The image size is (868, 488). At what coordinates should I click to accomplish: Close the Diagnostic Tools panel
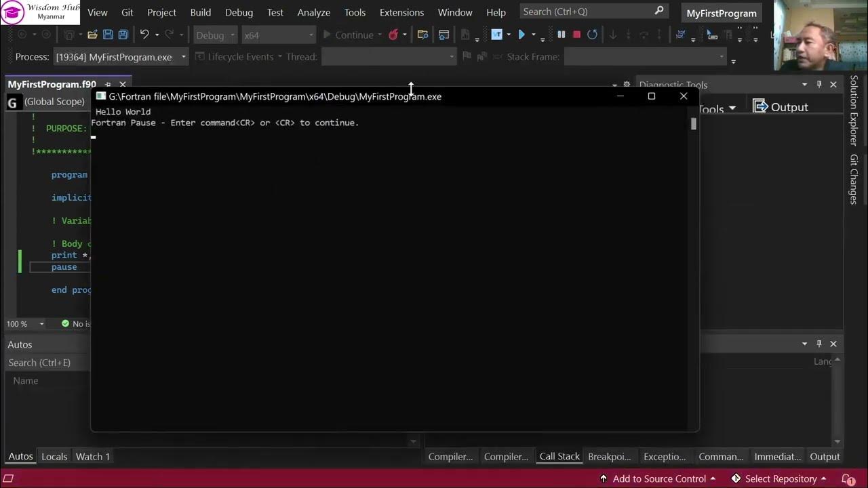coord(833,84)
